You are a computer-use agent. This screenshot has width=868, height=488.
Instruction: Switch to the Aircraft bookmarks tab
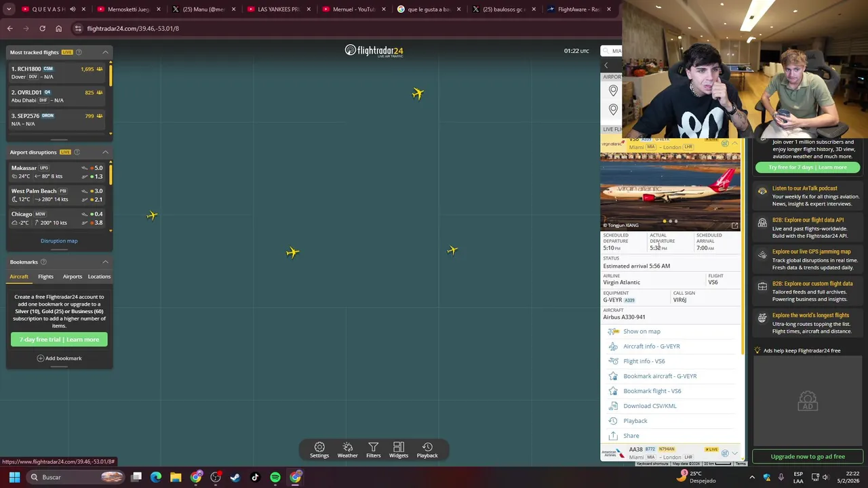coord(19,277)
